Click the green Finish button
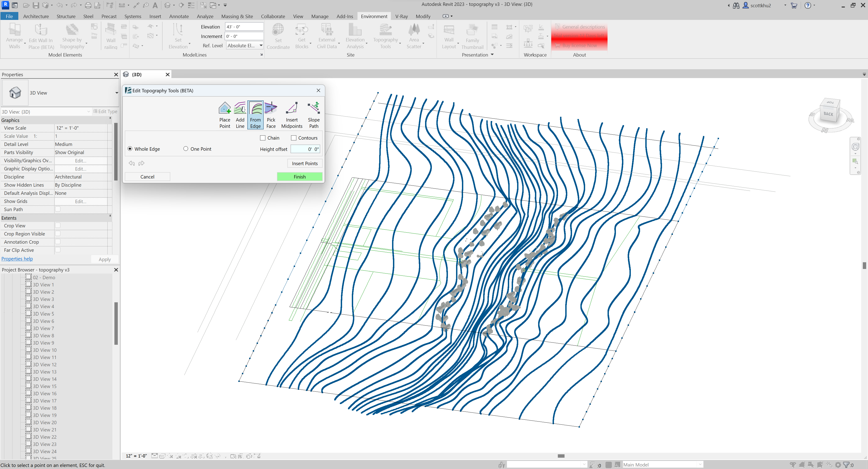 click(x=299, y=177)
